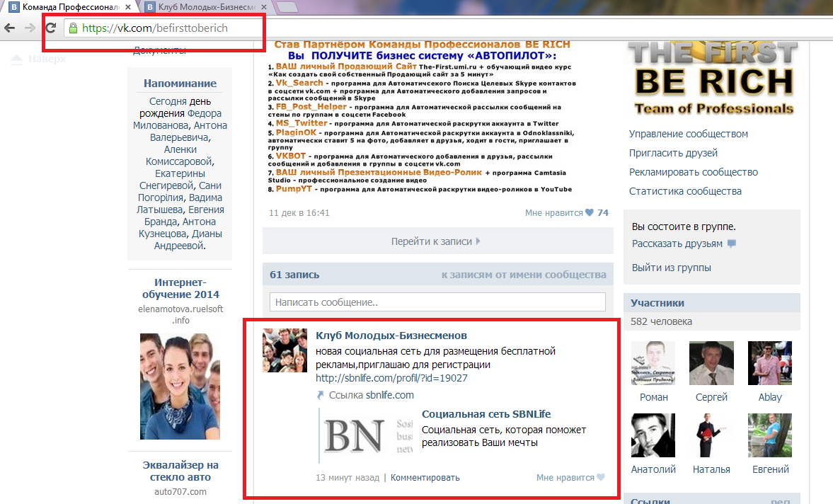Click auto707.com ad domain text

click(180, 492)
